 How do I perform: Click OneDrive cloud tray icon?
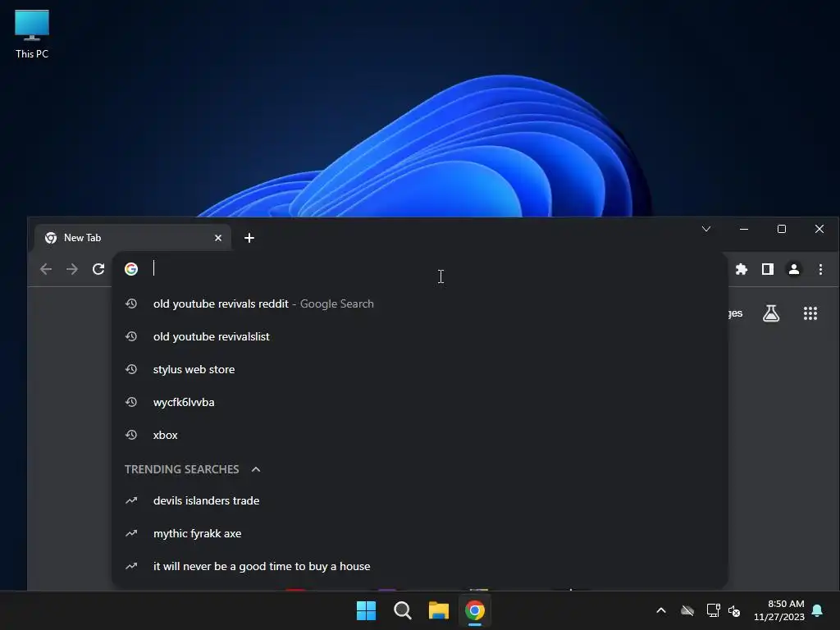tap(687, 610)
